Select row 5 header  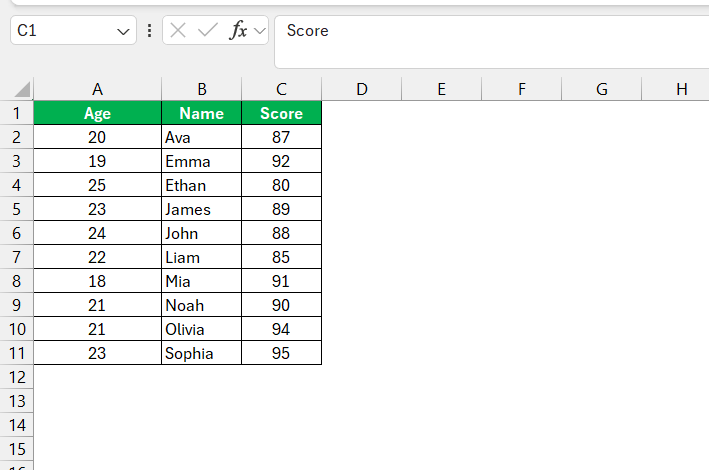[17, 209]
